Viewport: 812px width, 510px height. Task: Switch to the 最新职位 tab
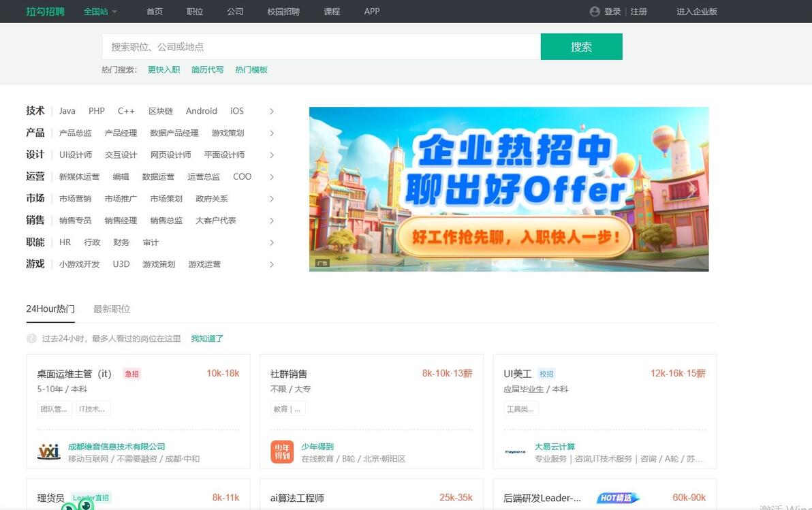point(111,308)
